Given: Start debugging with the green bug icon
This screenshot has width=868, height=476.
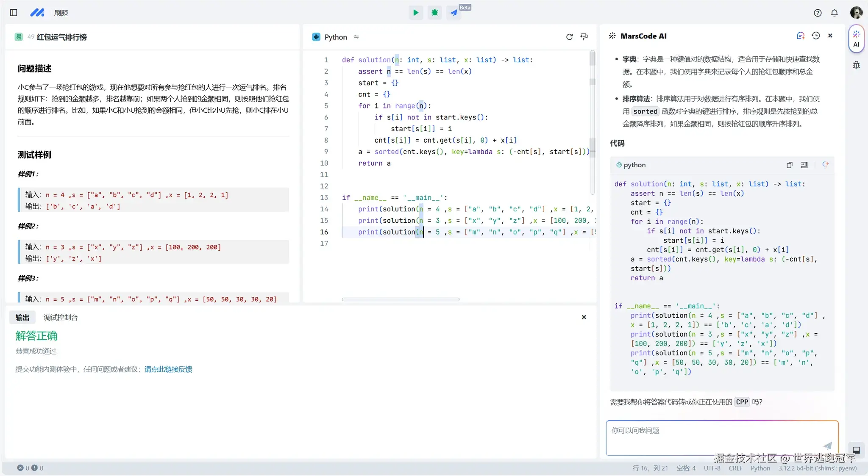Looking at the screenshot, I should coord(434,13).
